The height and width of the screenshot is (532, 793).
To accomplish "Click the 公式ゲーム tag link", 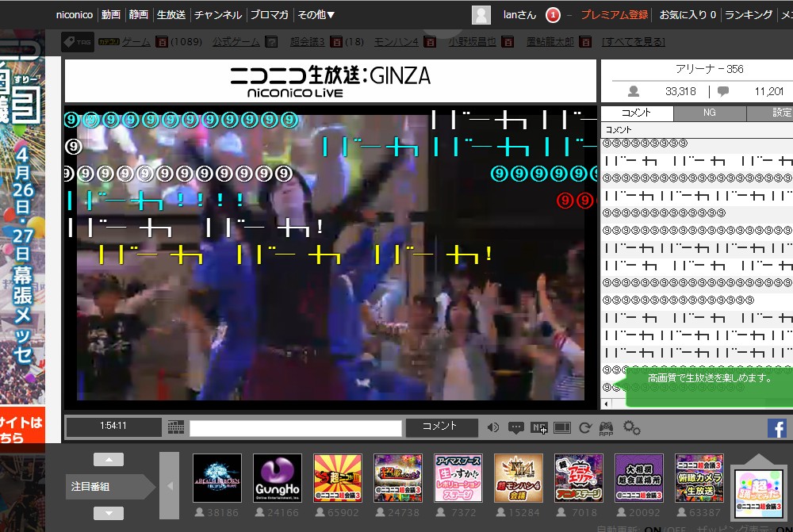I will pos(236,41).
